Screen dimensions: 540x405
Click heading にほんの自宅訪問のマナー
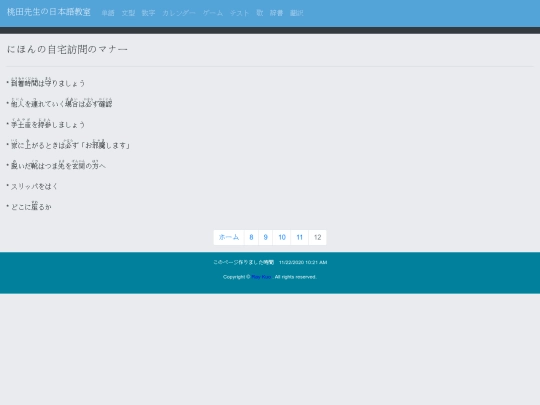pos(68,49)
